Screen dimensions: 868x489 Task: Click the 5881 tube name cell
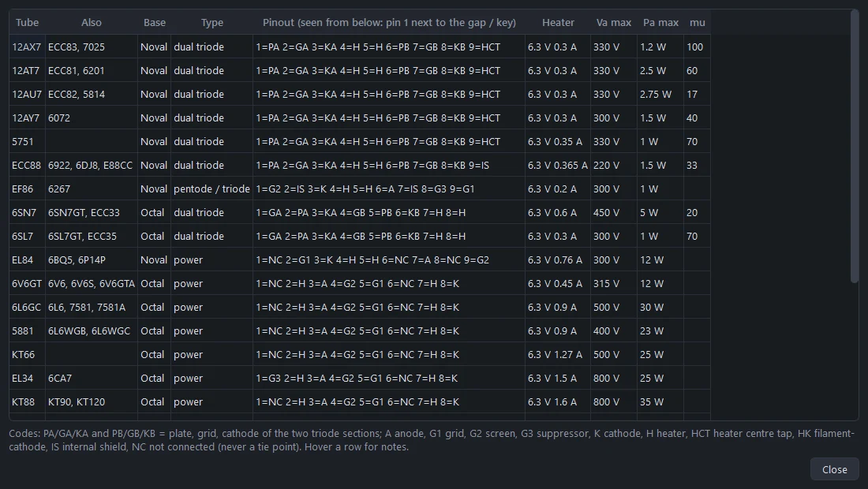coord(27,330)
